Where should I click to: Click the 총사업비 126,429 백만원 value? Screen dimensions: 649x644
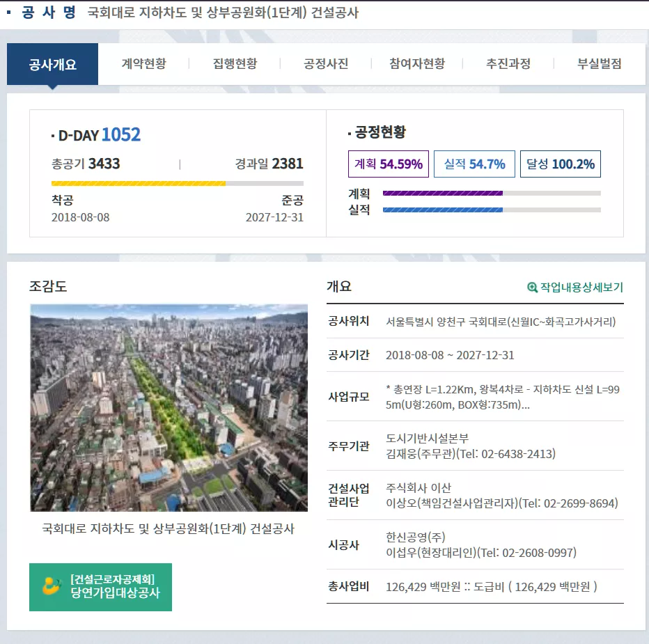click(x=492, y=587)
